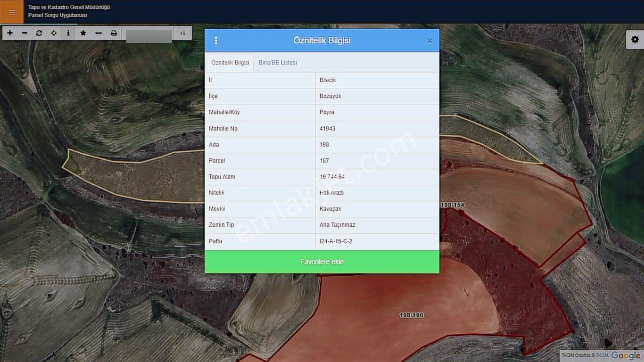Open favorites with the star icon
This screenshot has height=362, width=644.
[83, 33]
